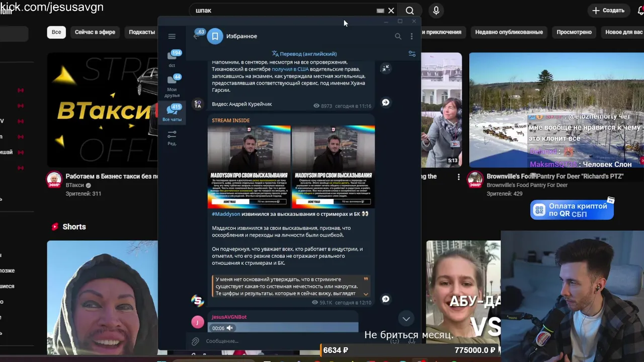644x362 pixels.
Task: Open the Brownville's deer pantry stream thumbnail
Action: 556,110
